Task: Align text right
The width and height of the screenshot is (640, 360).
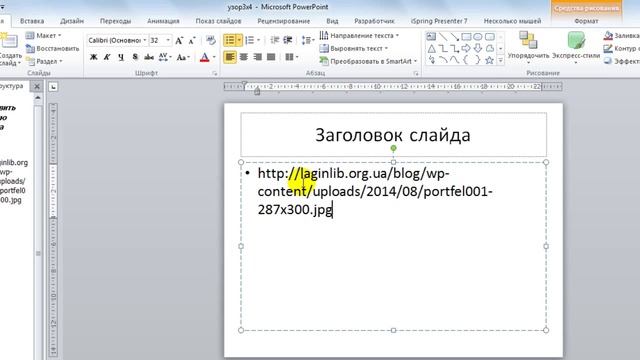Action: [257, 57]
